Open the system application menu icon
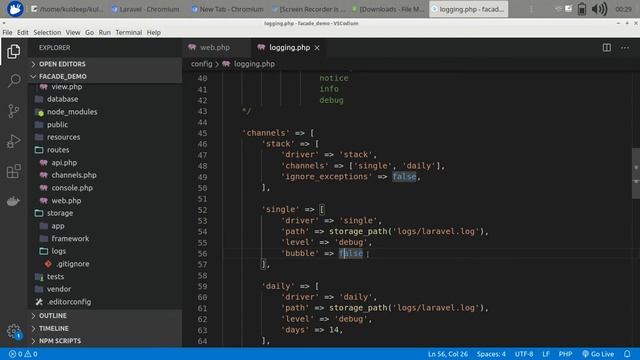The height and width of the screenshot is (360, 640). tap(15, 9)
